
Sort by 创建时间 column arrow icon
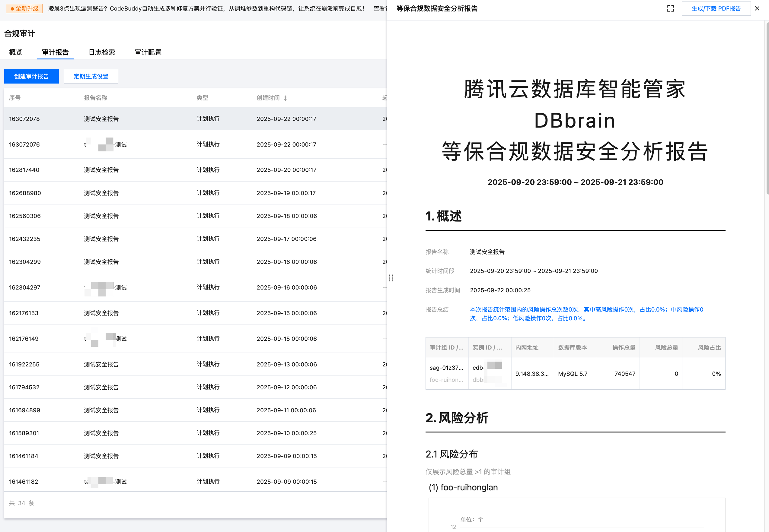pos(286,98)
